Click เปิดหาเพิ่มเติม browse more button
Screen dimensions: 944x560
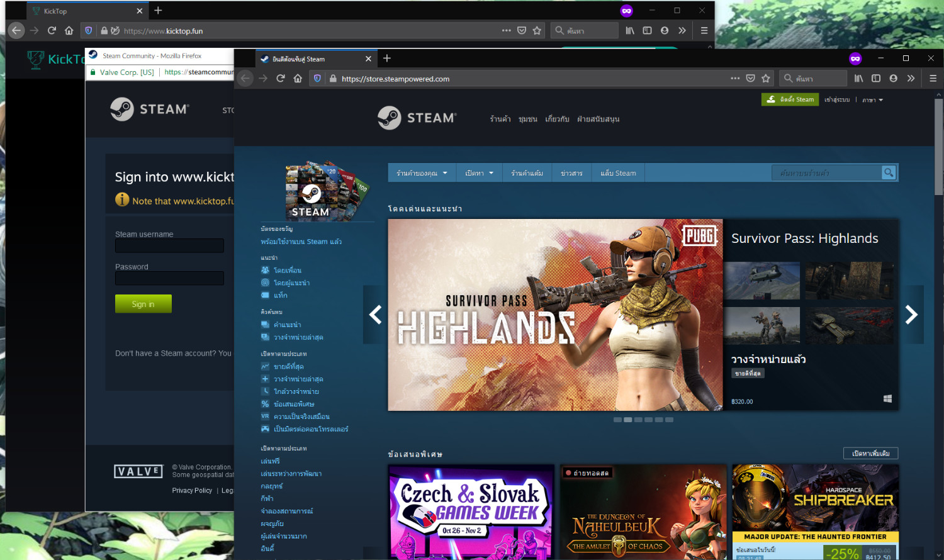(x=870, y=453)
